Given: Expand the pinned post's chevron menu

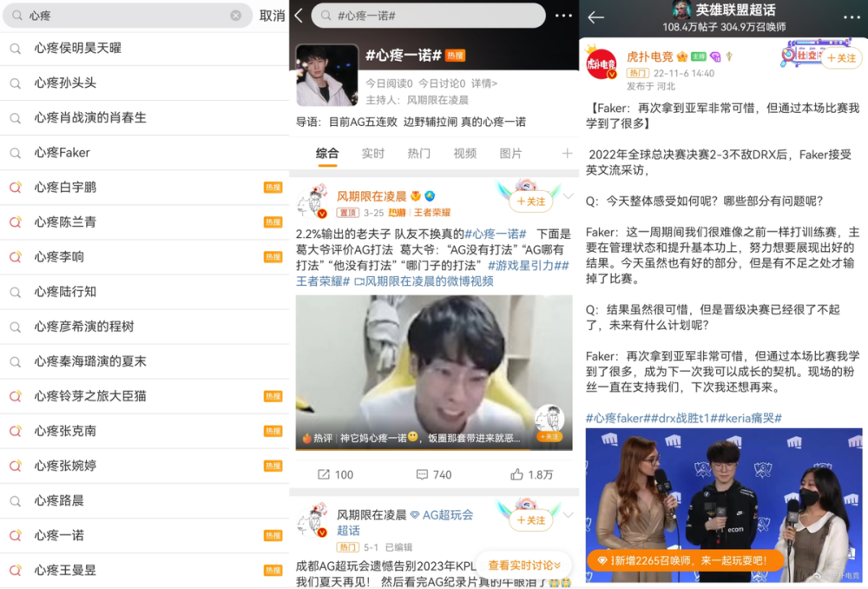Looking at the screenshot, I should [568, 196].
